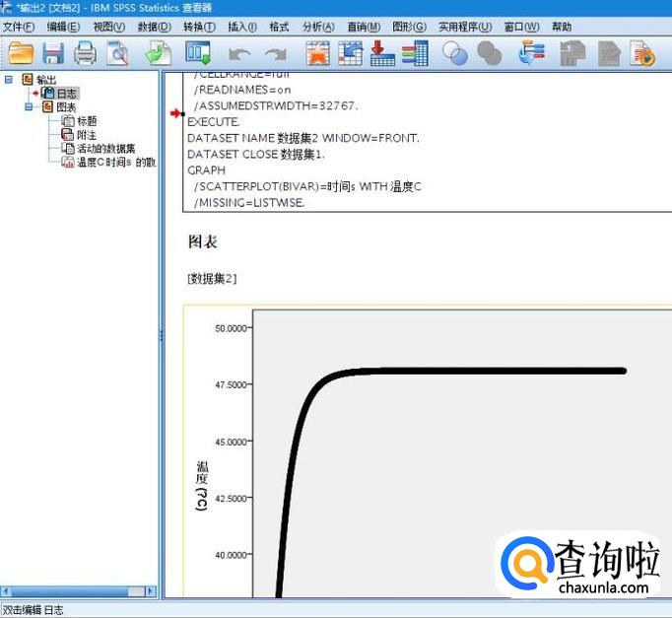The height and width of the screenshot is (618, 672).
Task: Click the /READNAMES=on log line
Action: (242, 90)
